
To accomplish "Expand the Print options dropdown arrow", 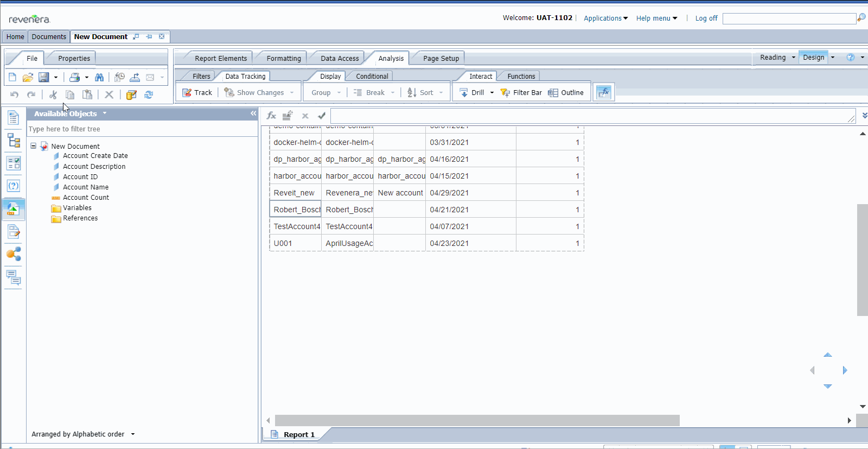I will [x=87, y=77].
